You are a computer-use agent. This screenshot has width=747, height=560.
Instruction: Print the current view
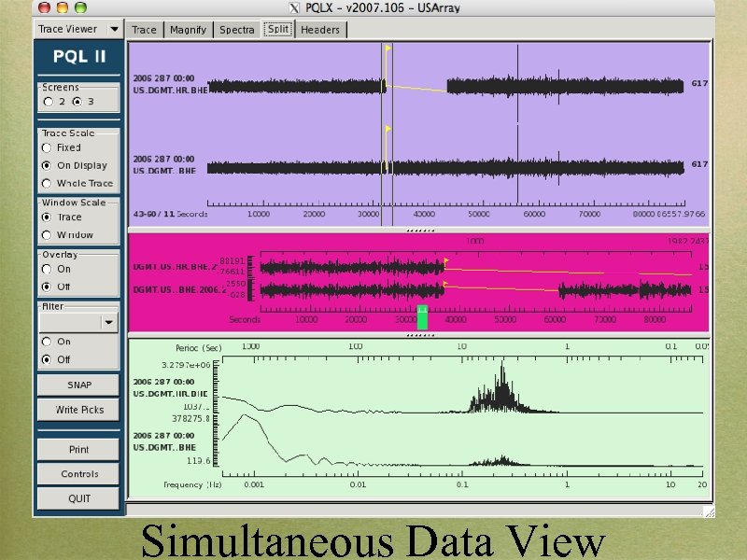point(78,449)
